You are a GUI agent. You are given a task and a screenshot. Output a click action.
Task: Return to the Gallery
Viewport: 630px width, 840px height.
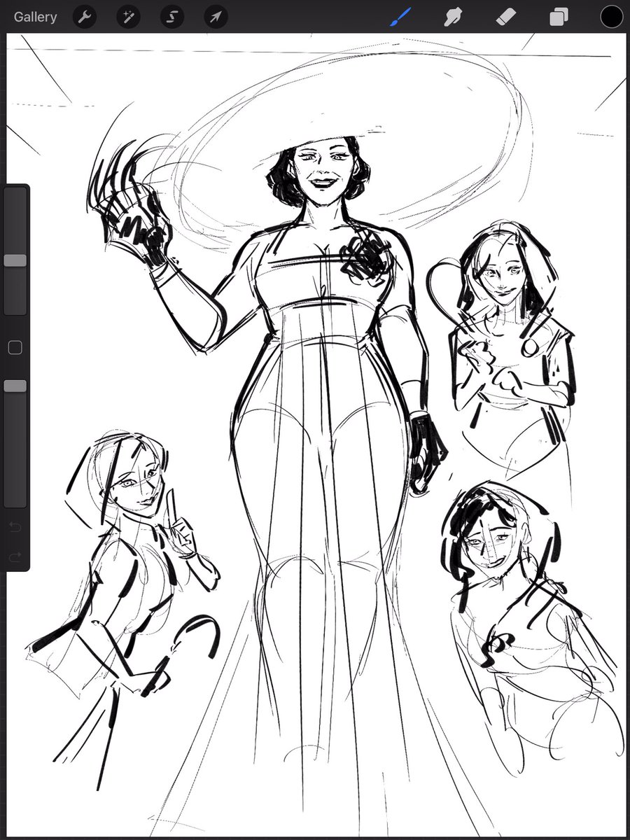[x=35, y=17]
